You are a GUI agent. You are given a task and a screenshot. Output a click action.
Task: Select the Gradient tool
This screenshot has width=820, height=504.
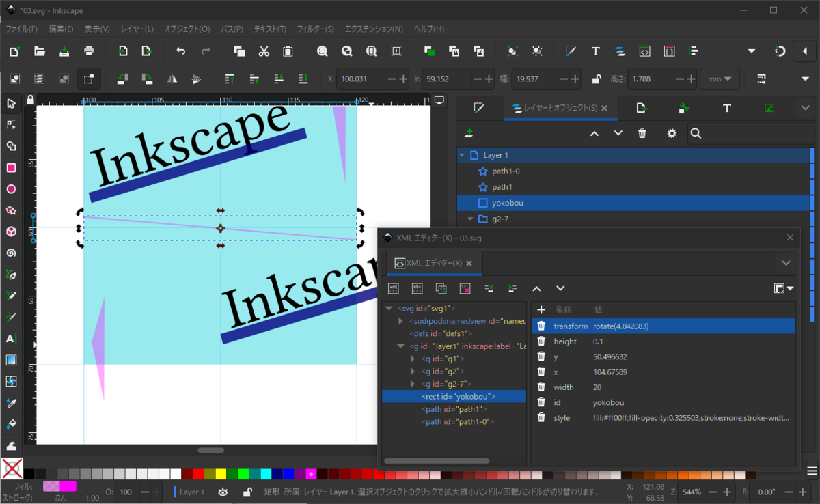pyautogui.click(x=11, y=360)
